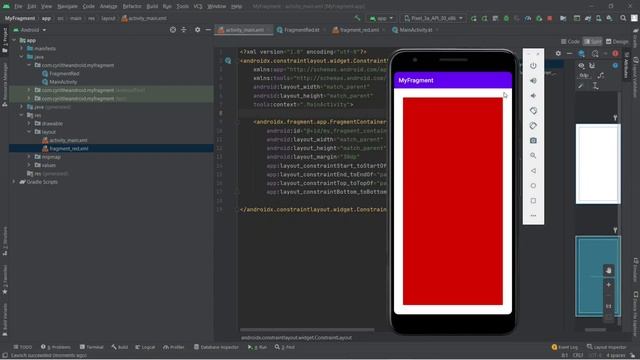Click the white design preview thumbnail
640x360 pixels.
tap(598, 164)
